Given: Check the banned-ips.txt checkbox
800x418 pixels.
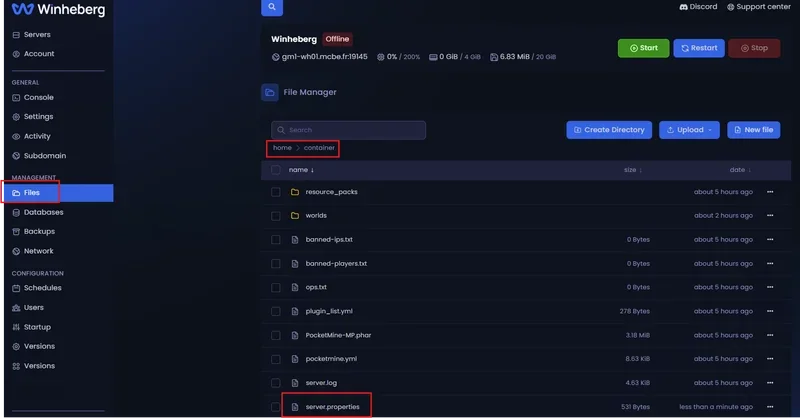Looking at the screenshot, I should coord(276,239).
